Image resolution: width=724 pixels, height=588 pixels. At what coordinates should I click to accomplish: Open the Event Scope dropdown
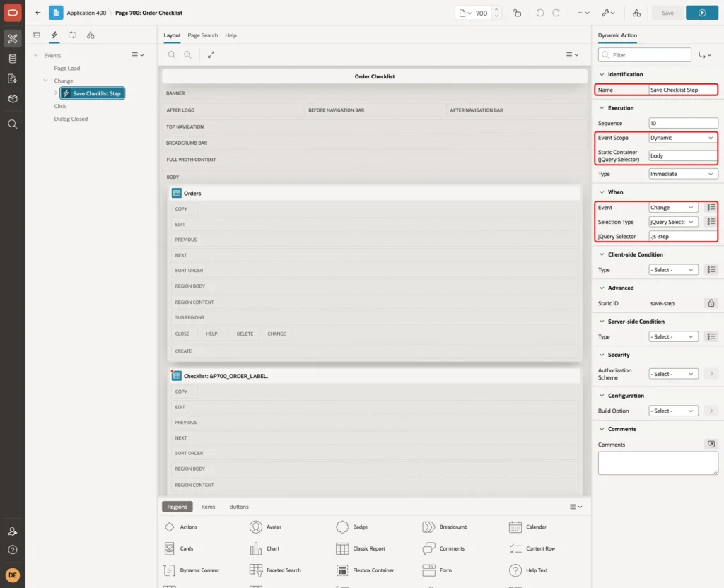pyautogui.click(x=682, y=138)
